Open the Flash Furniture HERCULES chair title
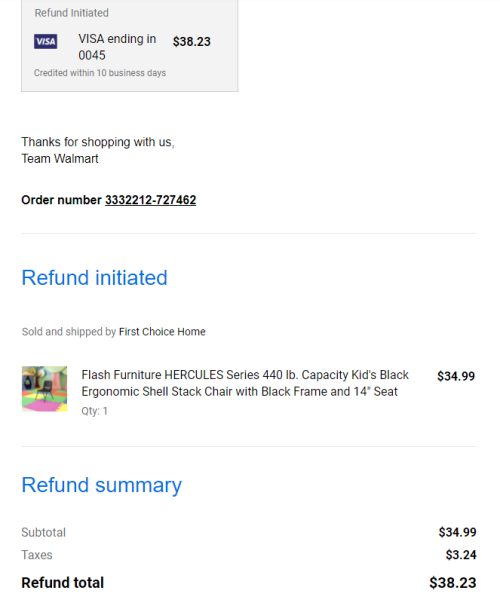Viewport: 500px width, 615px height. 245,383
